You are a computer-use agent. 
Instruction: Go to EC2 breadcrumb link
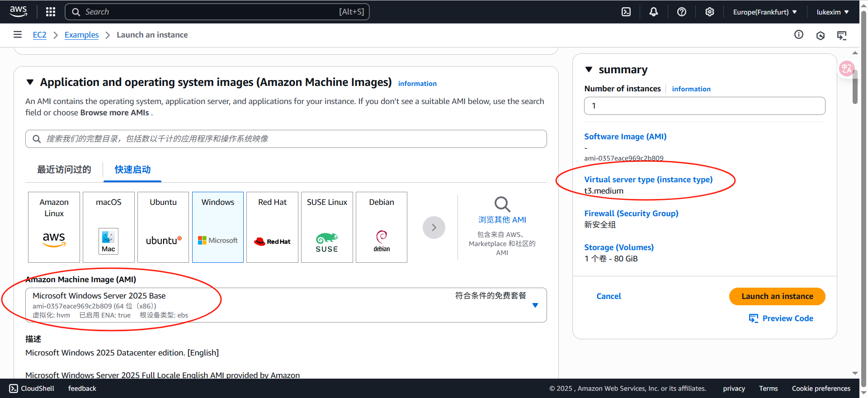(x=40, y=35)
